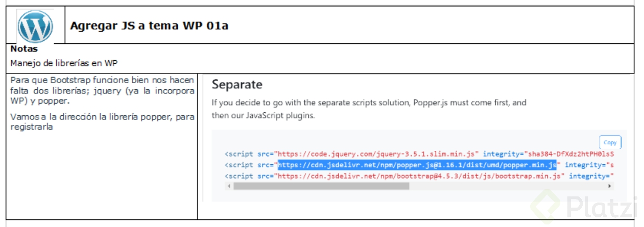Click the highlighted popper.min.js URL
The height and width of the screenshot is (227, 644).
(417, 165)
